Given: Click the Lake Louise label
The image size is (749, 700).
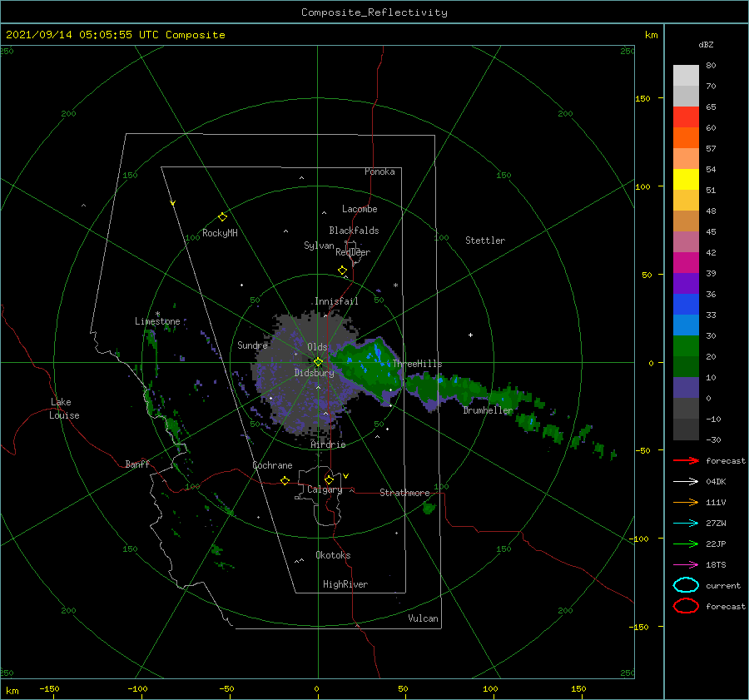Looking at the screenshot, I should 64,409.
